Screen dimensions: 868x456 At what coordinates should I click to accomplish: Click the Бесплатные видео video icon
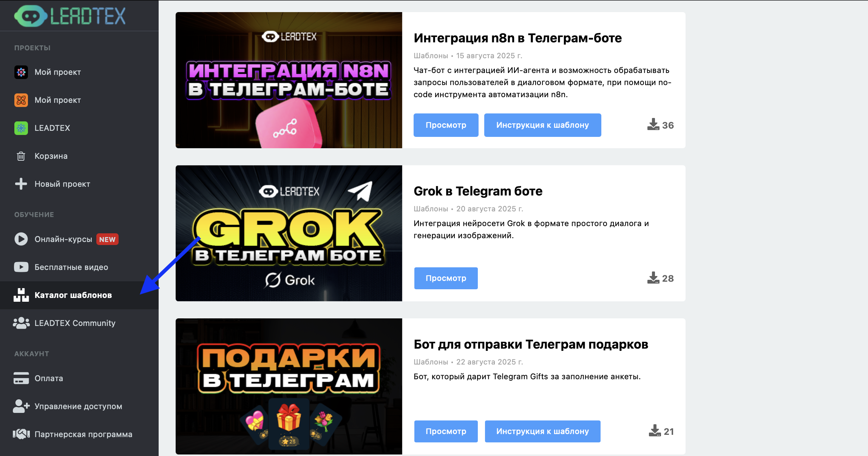tap(21, 267)
